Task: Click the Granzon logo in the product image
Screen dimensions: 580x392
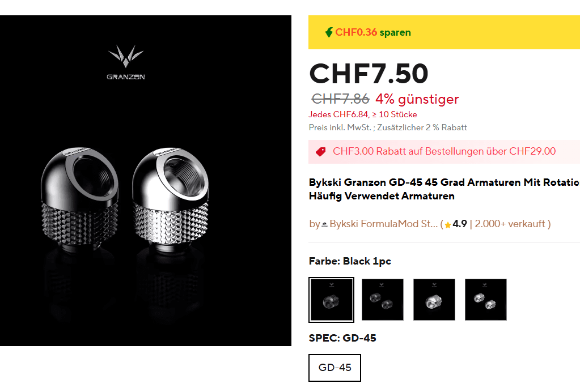Action: pyautogui.click(x=126, y=62)
